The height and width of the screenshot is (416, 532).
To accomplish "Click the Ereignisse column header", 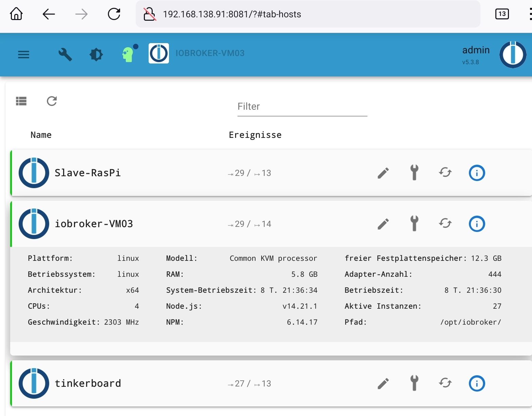I will click(255, 135).
